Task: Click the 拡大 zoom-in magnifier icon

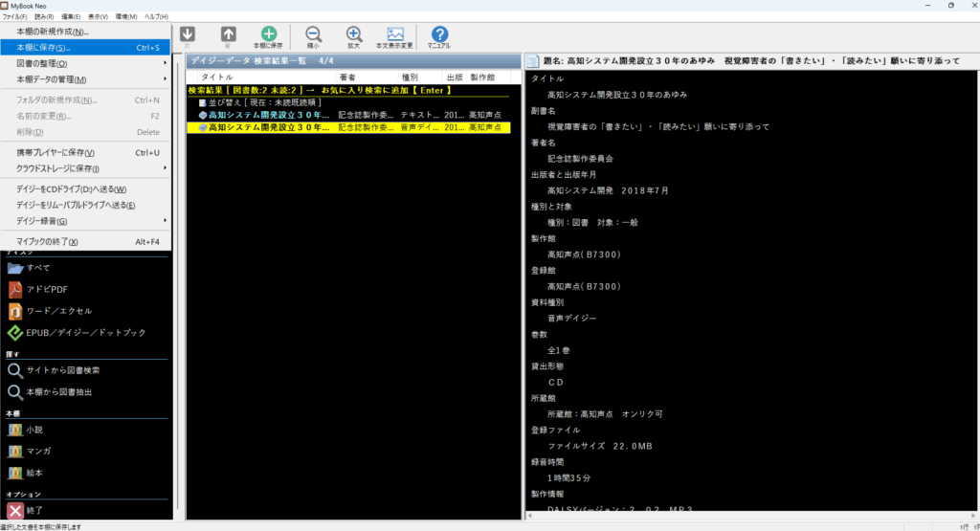Action: pyautogui.click(x=353, y=36)
